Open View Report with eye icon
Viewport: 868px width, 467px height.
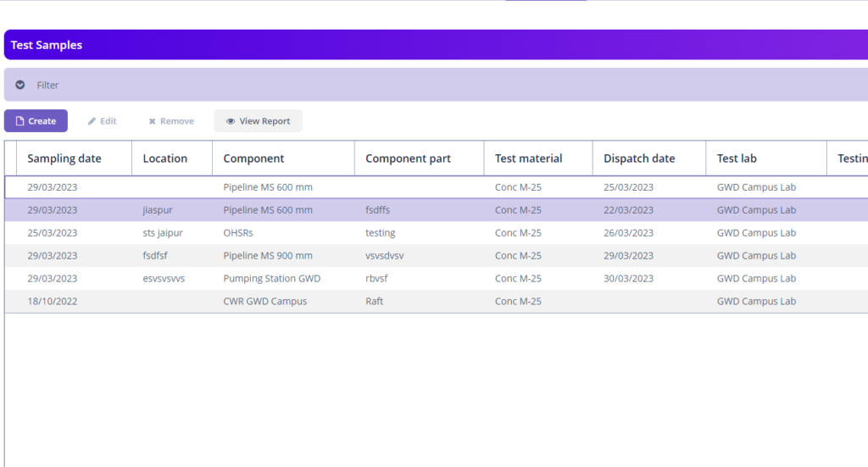click(x=258, y=121)
